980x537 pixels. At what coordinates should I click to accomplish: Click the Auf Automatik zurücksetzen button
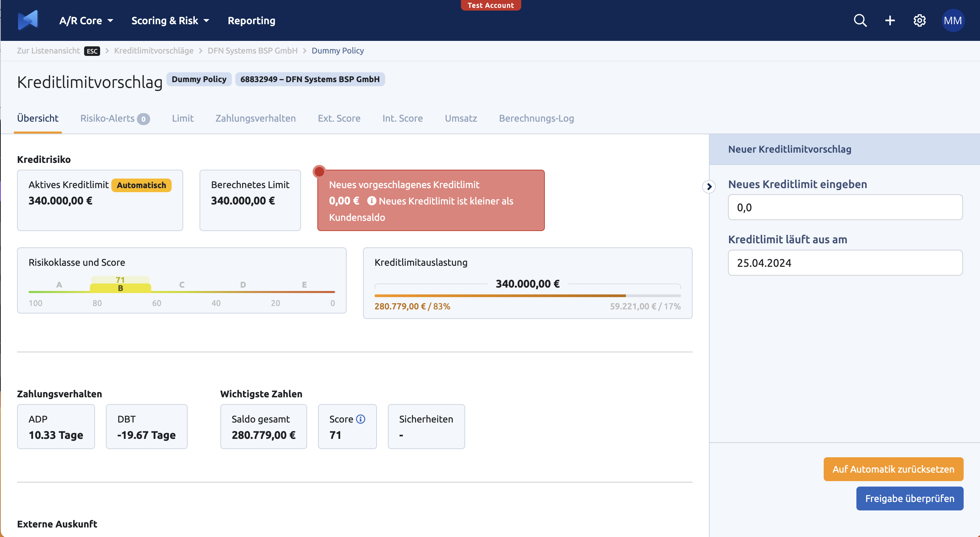tap(893, 469)
